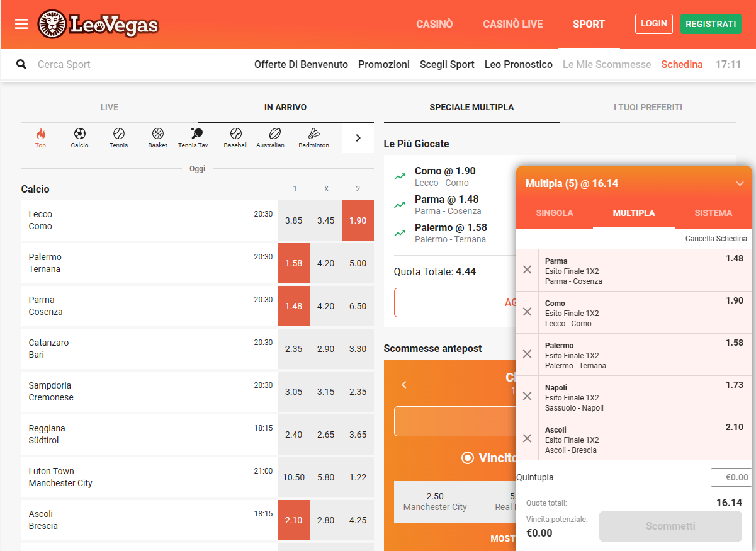
Task: Remove Napoli selection from bet slip
Action: pyautogui.click(x=528, y=396)
